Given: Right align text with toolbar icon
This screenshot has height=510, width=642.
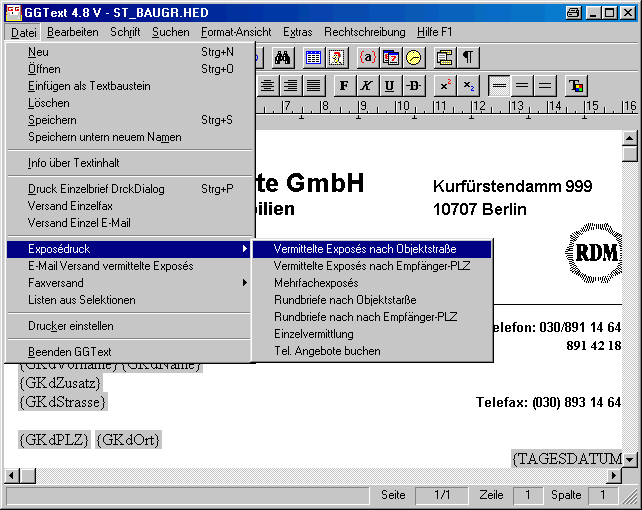Looking at the screenshot, I should (291, 86).
